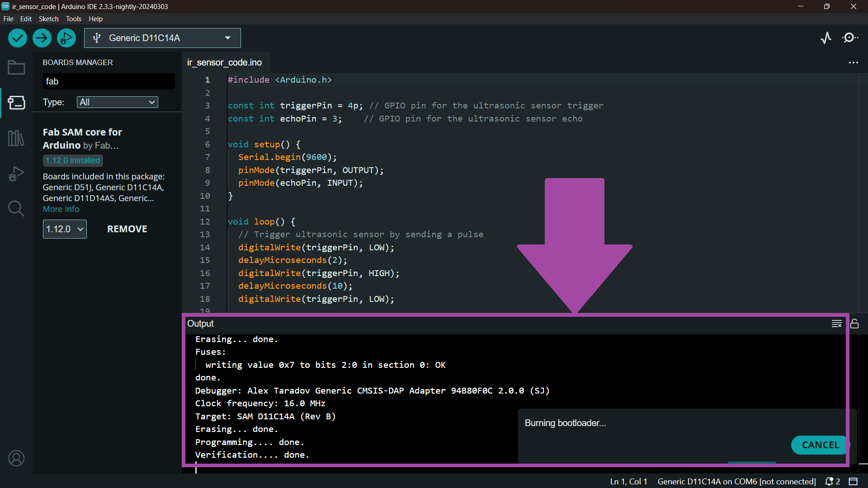This screenshot has width=868, height=488.
Task: Open the Search sidebar icon
Action: pyautogui.click(x=16, y=208)
